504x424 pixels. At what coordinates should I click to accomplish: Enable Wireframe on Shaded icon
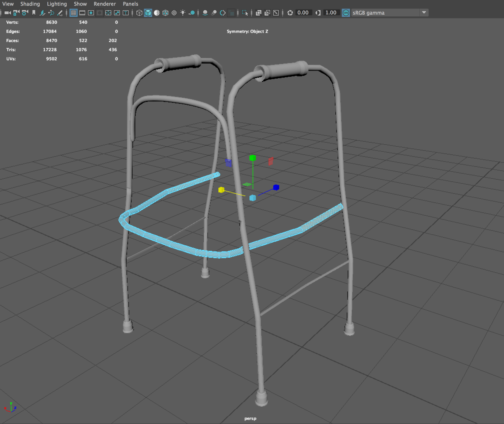(165, 13)
